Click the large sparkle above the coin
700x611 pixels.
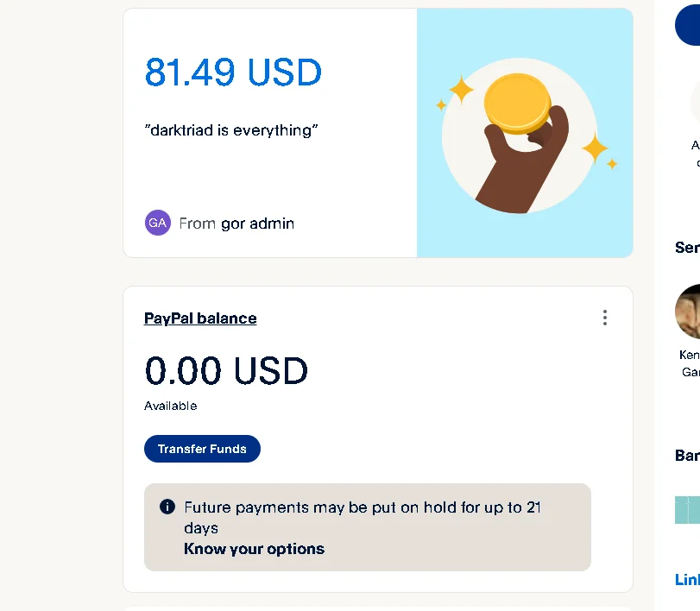tap(461, 90)
